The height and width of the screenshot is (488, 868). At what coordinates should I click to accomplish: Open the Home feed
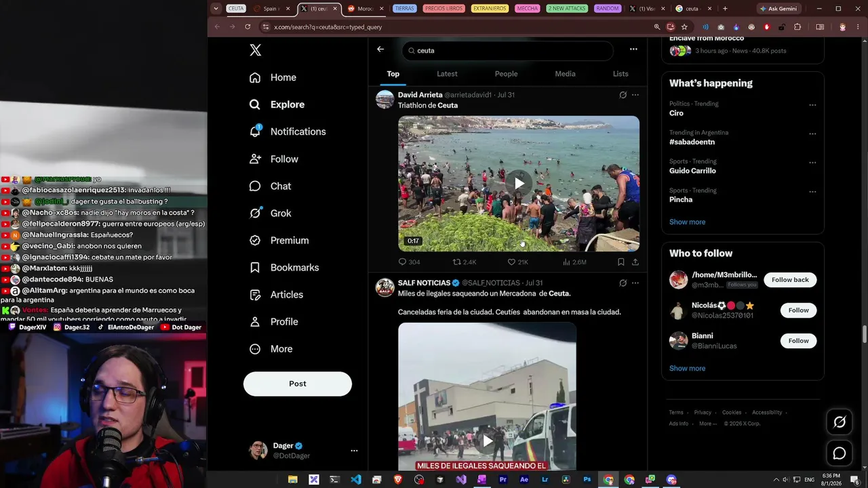[273, 77]
